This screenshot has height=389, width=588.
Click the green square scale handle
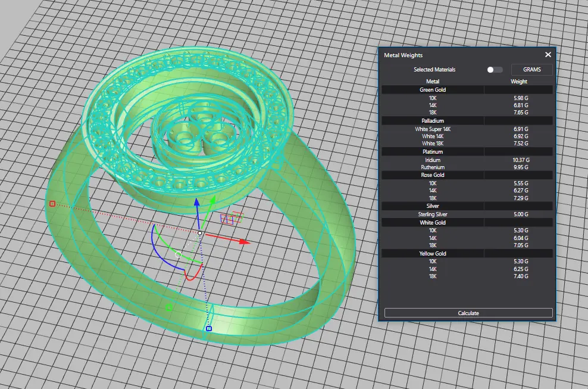click(x=169, y=307)
